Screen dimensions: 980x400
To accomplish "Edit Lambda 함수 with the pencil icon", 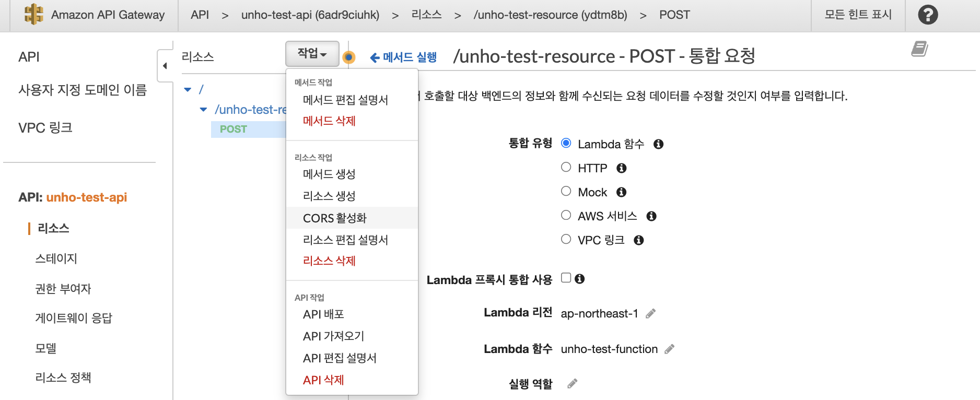I will tap(669, 349).
